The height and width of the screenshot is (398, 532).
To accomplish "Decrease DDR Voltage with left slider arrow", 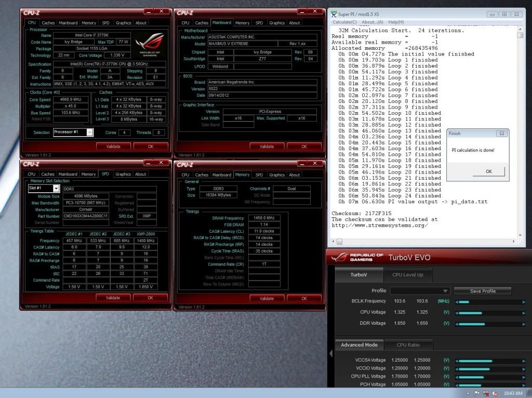I will 457,324.
